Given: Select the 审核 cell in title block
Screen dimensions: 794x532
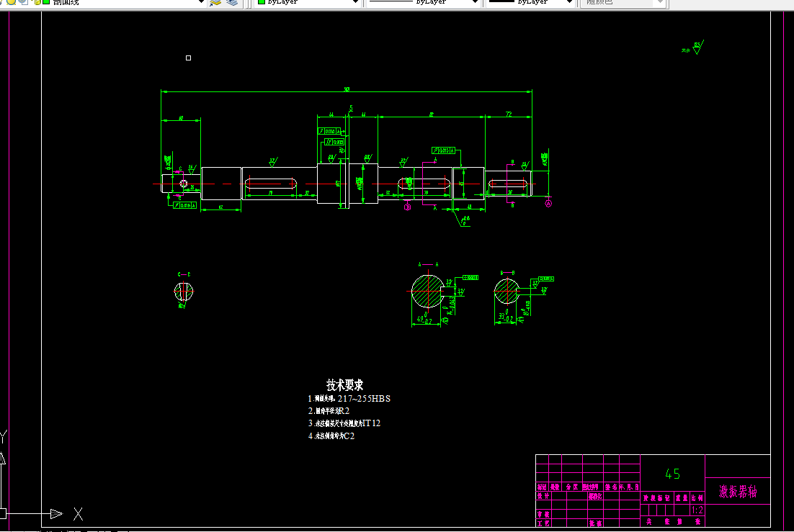Looking at the screenshot, I should (x=543, y=514).
